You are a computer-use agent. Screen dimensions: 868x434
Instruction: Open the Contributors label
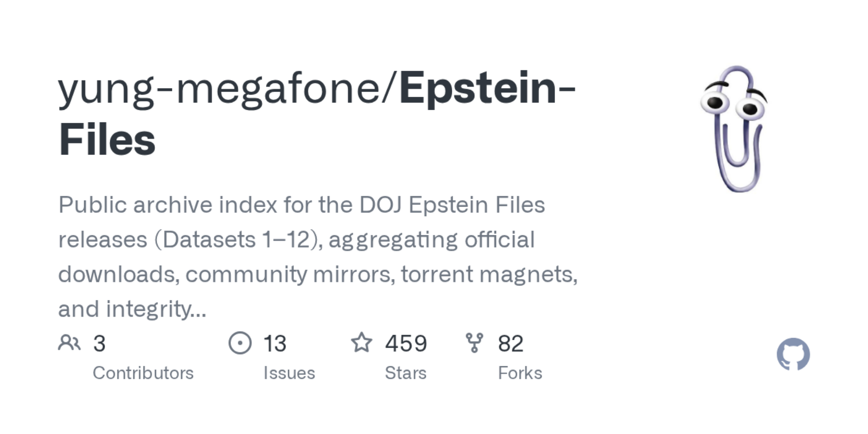pos(143,373)
